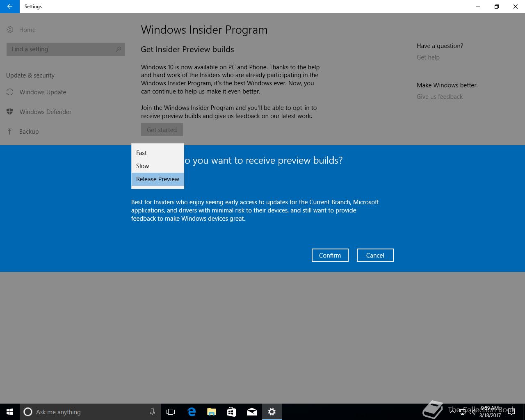Image resolution: width=525 pixels, height=420 pixels.
Task: Open Windows Update from the sidebar
Action: click(43, 92)
